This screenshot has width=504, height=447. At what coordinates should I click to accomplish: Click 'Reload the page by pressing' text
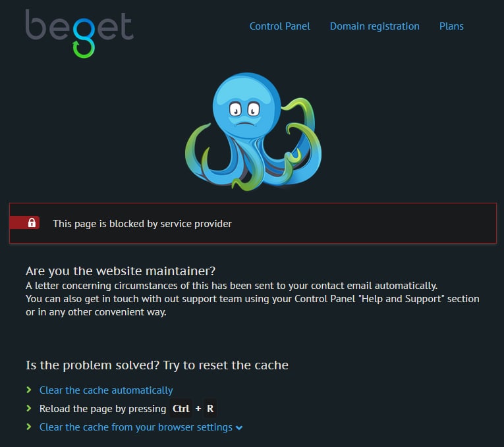pos(103,409)
